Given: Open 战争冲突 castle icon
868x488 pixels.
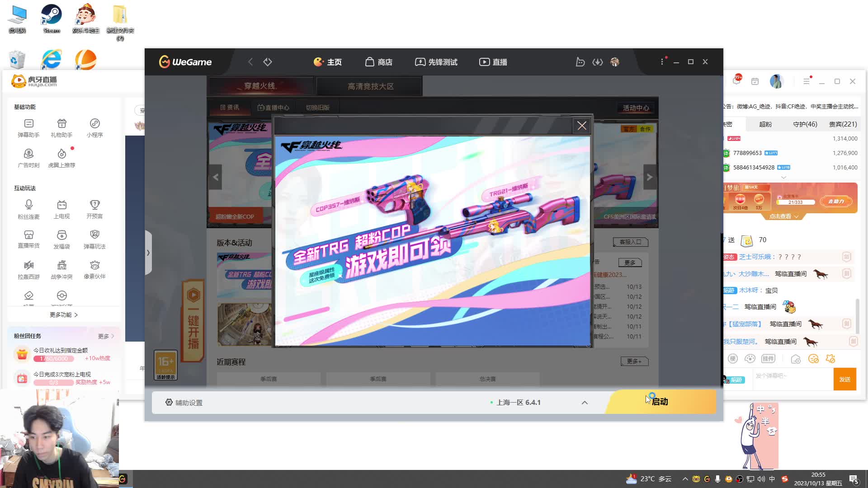Looking at the screenshot, I should click(61, 270).
